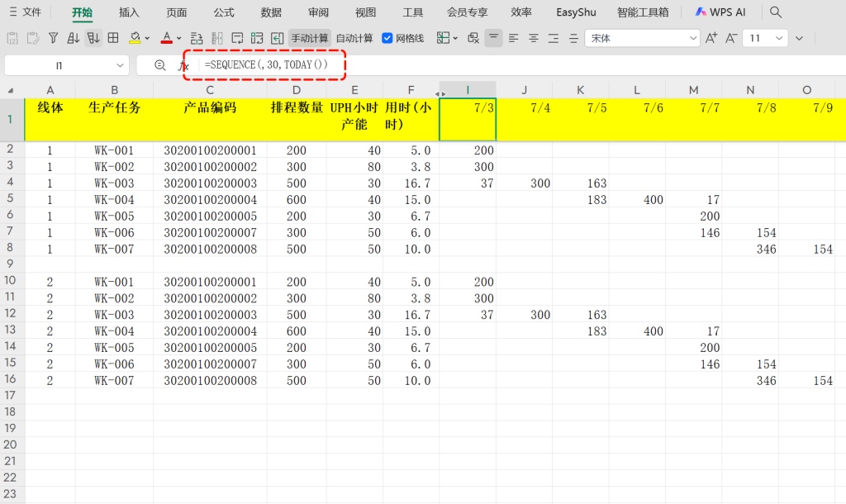Click the merge cells icon
This screenshot has height=504, width=846.
[257, 38]
